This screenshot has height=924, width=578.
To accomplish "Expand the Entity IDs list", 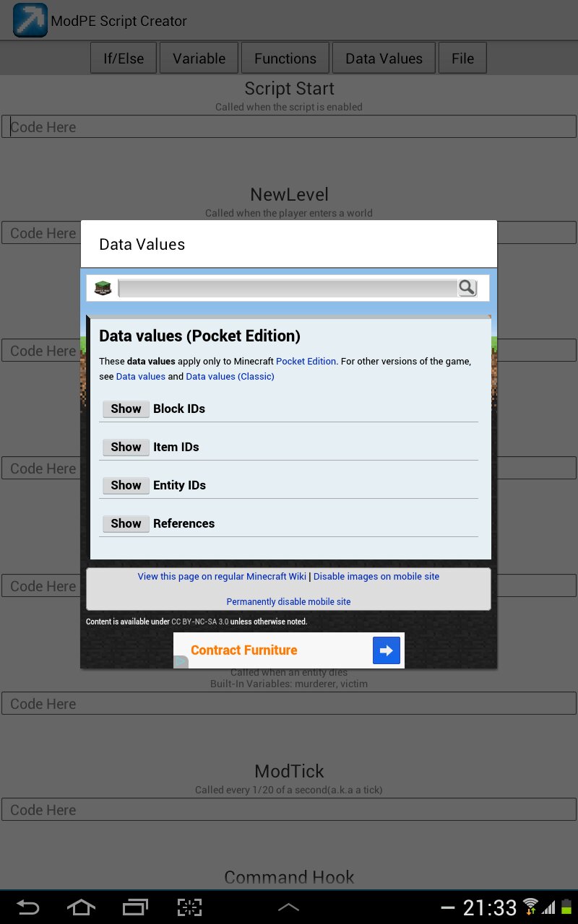I will (126, 485).
